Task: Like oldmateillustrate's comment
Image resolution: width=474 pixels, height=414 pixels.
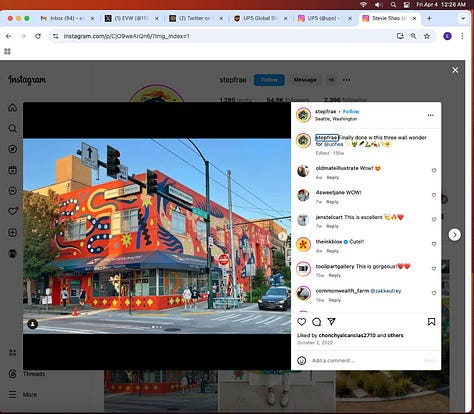Action: pos(434,170)
